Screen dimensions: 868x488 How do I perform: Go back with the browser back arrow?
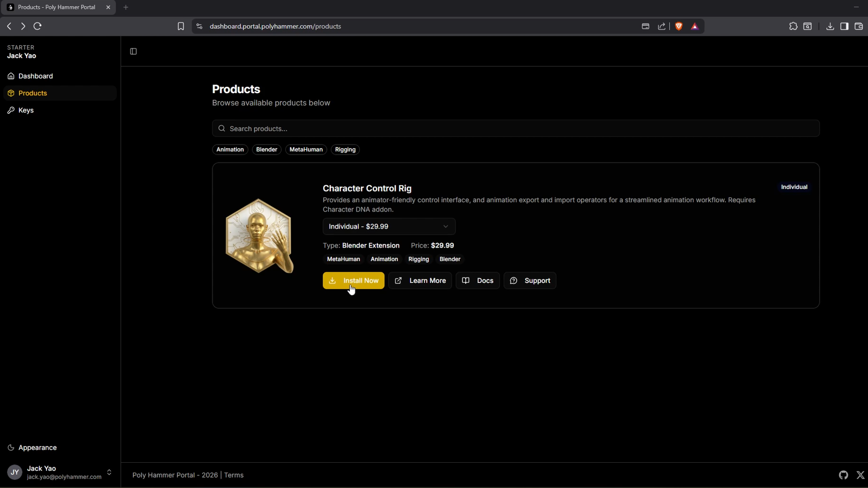click(x=9, y=26)
